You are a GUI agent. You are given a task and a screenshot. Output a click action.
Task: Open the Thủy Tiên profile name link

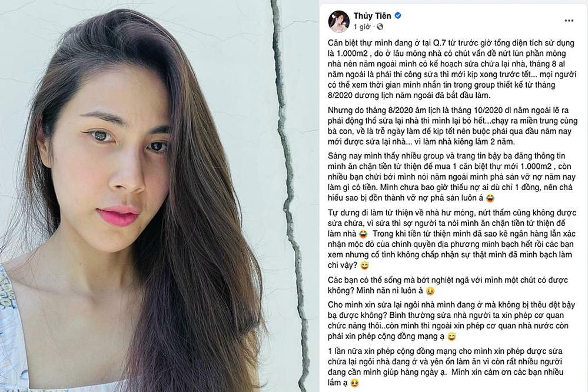click(372, 16)
